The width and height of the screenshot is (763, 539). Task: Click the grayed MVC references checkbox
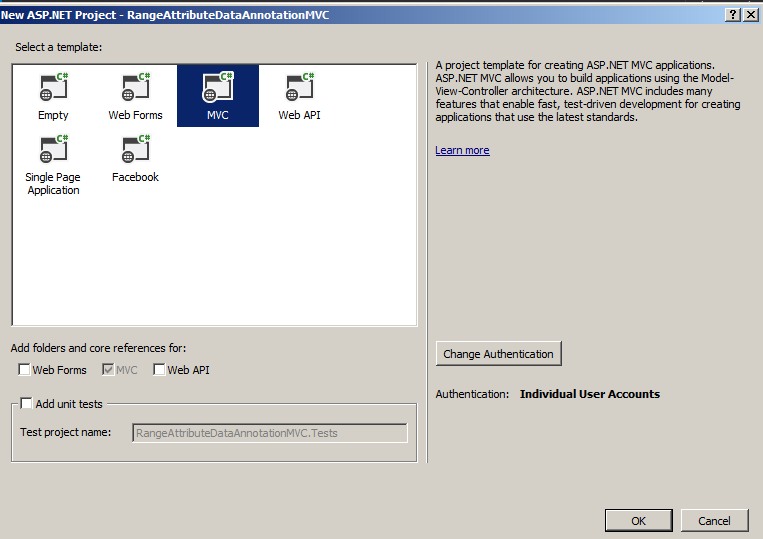click(x=108, y=370)
